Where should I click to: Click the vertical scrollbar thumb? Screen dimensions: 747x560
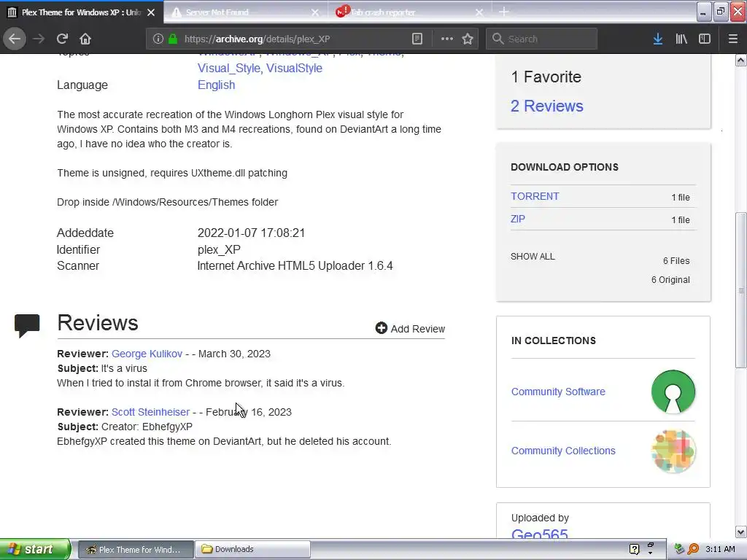coord(741,290)
